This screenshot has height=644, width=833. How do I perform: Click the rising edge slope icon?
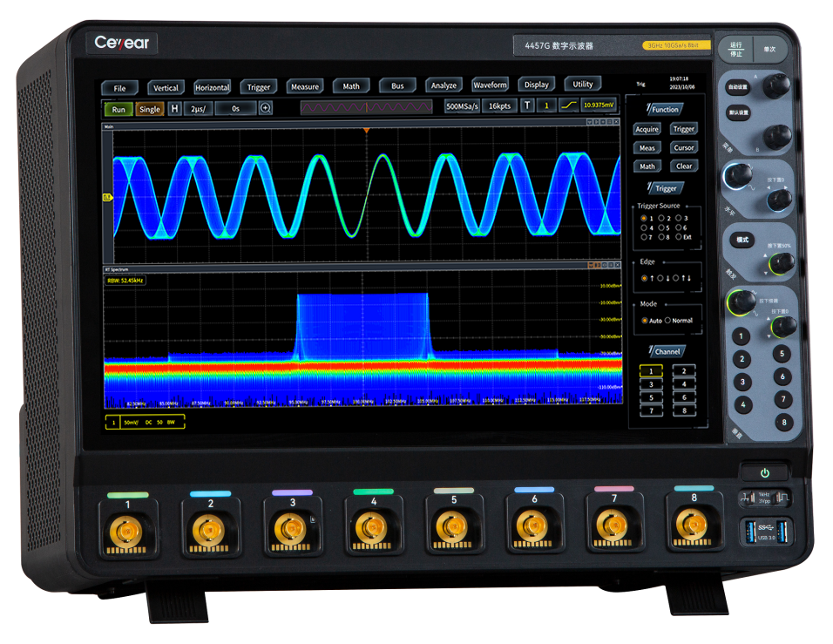click(570, 105)
